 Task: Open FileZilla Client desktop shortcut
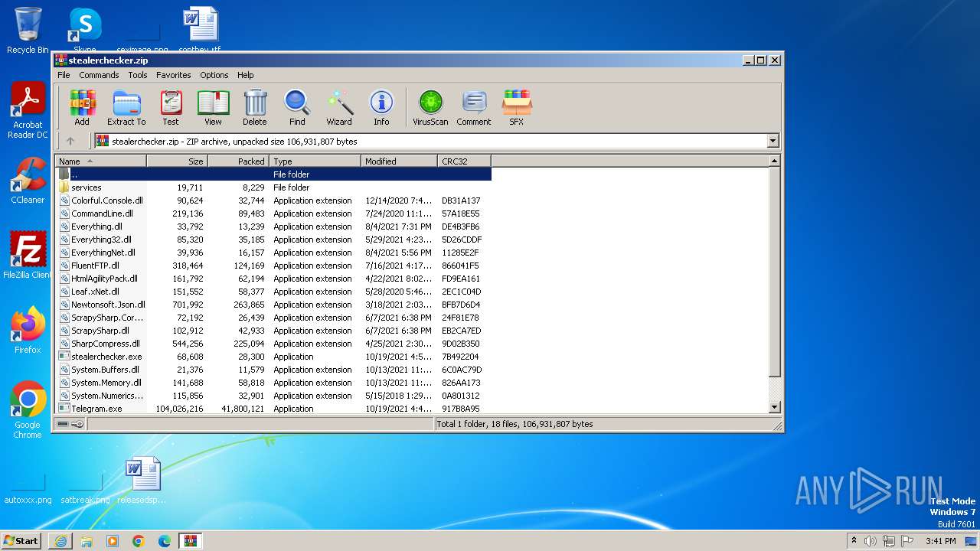pos(28,255)
